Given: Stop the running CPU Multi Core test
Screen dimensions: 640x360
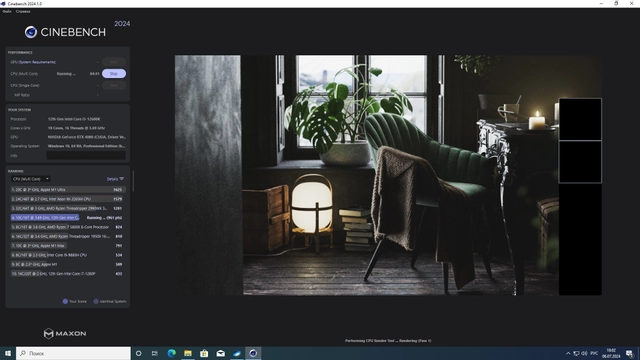Looking at the screenshot, I should pyautogui.click(x=114, y=73).
